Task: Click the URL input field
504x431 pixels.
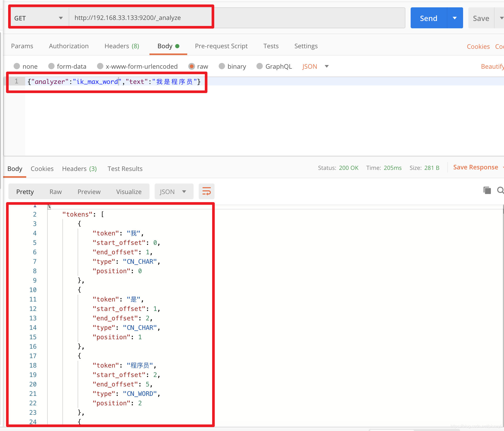Action: 210,18
